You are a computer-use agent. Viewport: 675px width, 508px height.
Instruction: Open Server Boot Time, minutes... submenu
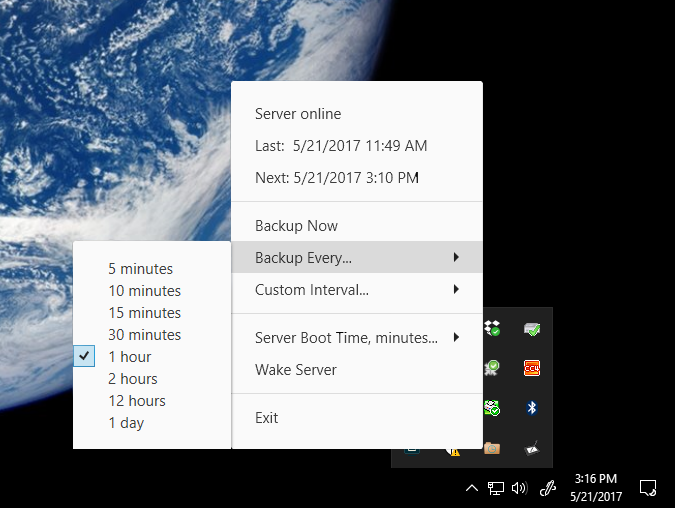point(357,338)
